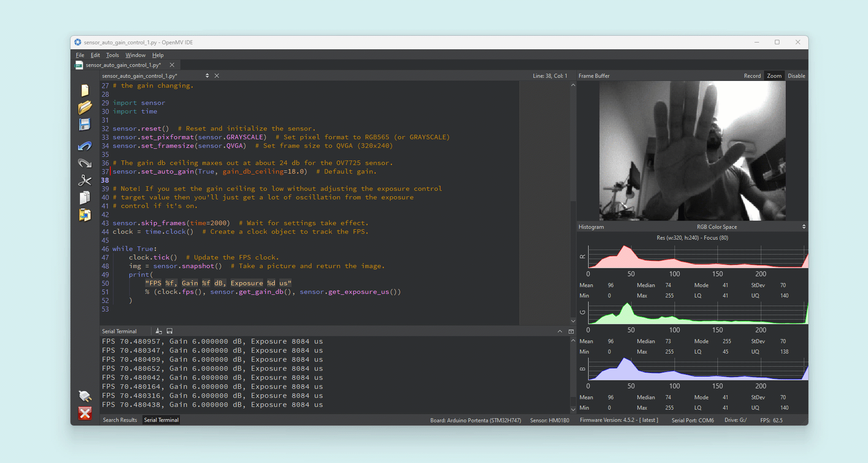Toggle Disable for the Frame Buffer
The image size is (868, 463).
coord(796,76)
